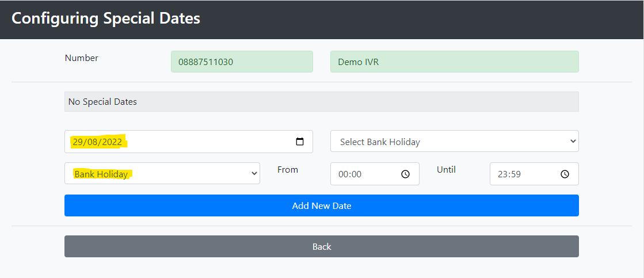Click the number field 08887511030

pyautogui.click(x=242, y=62)
